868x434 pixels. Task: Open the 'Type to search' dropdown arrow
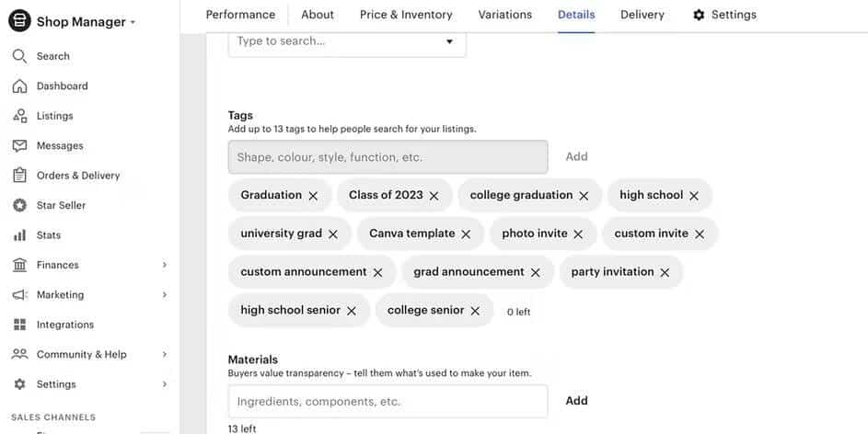(x=449, y=41)
